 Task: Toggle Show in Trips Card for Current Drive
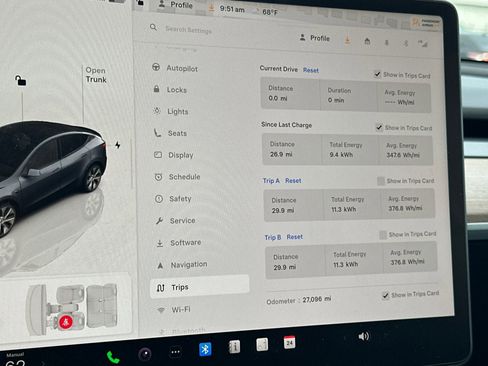[x=377, y=74]
